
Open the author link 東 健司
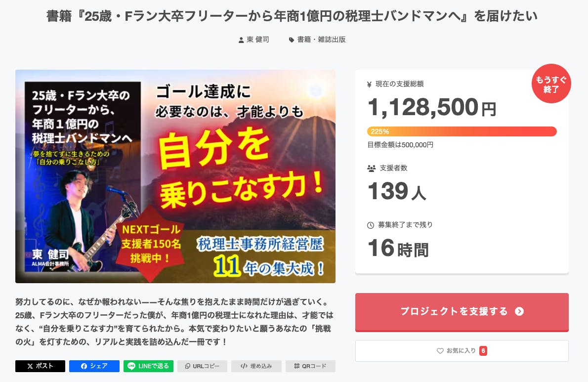(x=258, y=40)
